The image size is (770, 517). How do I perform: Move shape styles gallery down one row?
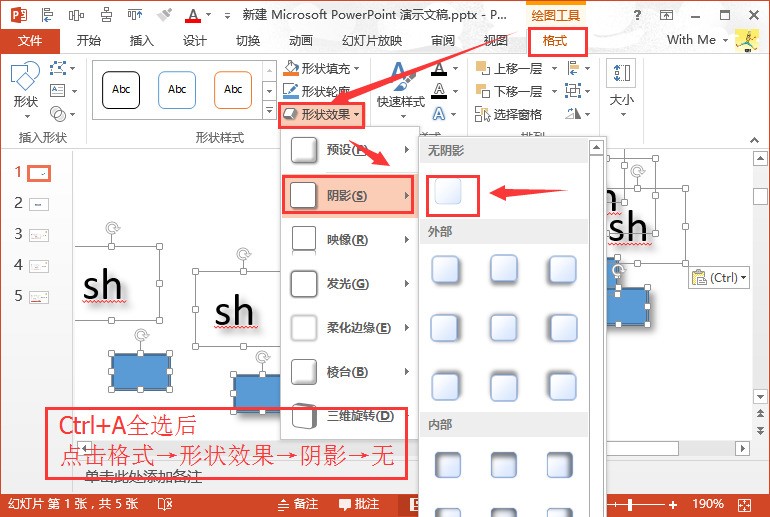click(x=269, y=91)
